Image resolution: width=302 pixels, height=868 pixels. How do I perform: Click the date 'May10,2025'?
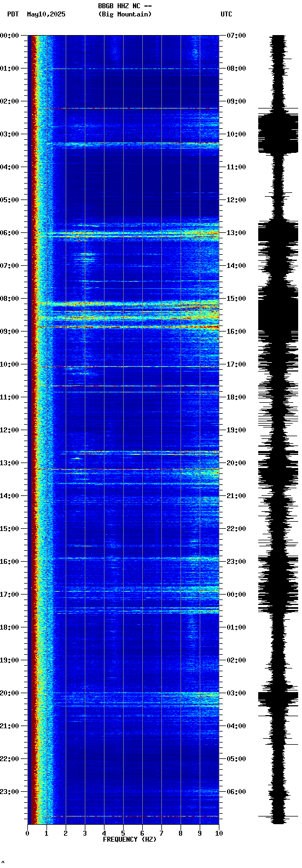[x=46, y=14]
